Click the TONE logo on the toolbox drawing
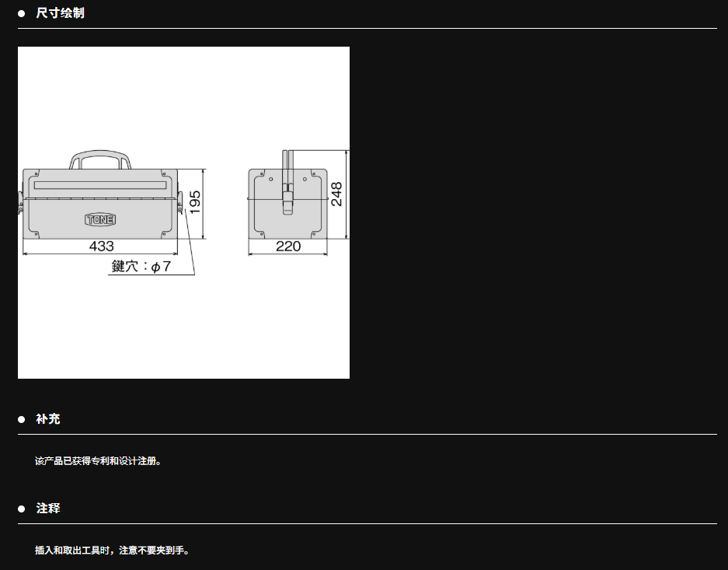 [99, 220]
